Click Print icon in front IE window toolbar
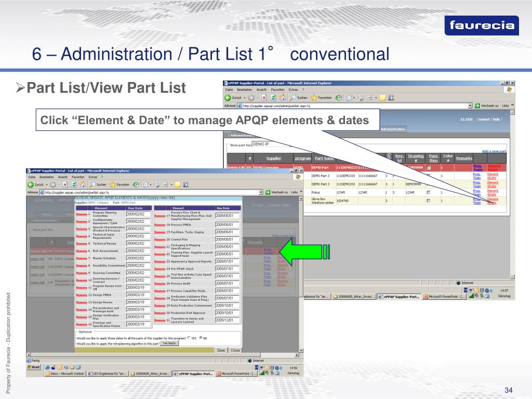Viewport: 532px width, 399px height. 156,184
